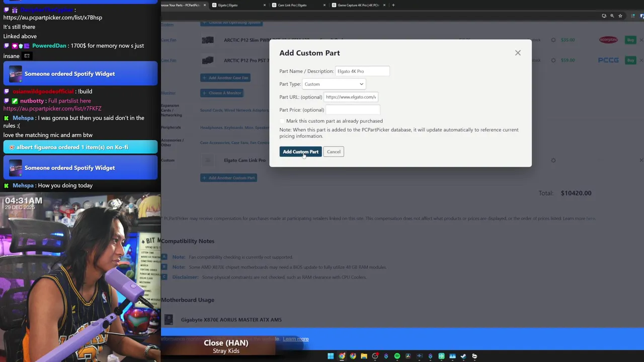This screenshot has width=644, height=362.
Task: Click the Monitor category link
Action: coord(168,93)
